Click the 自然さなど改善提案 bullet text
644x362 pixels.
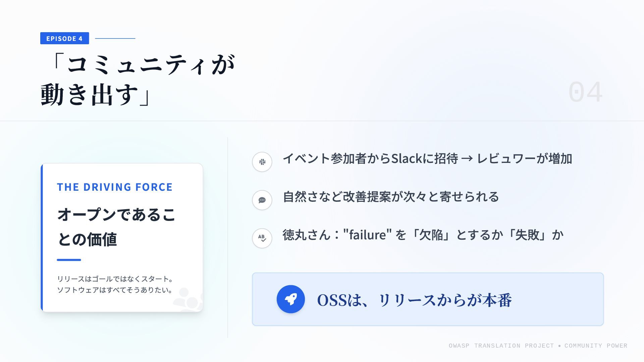tap(391, 197)
